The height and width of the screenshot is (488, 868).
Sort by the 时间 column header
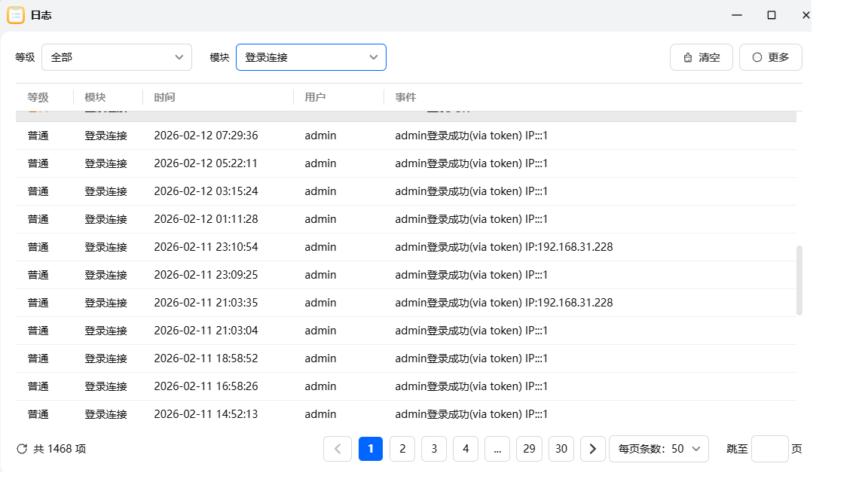click(x=165, y=97)
